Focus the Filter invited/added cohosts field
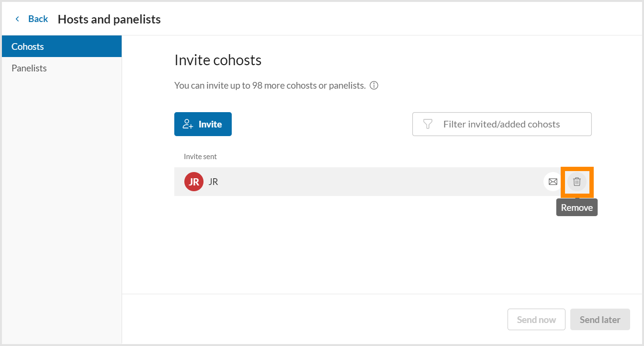 tap(502, 124)
